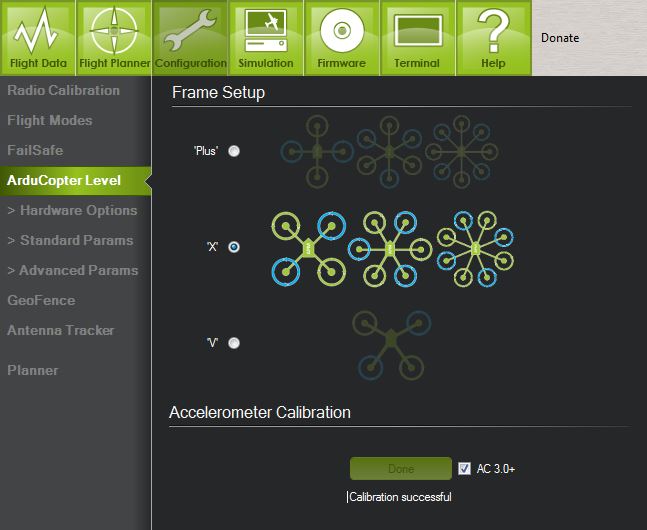Open the Configuration wrench screen
Screen dimensions: 647x530
pyautogui.click(x=190, y=38)
